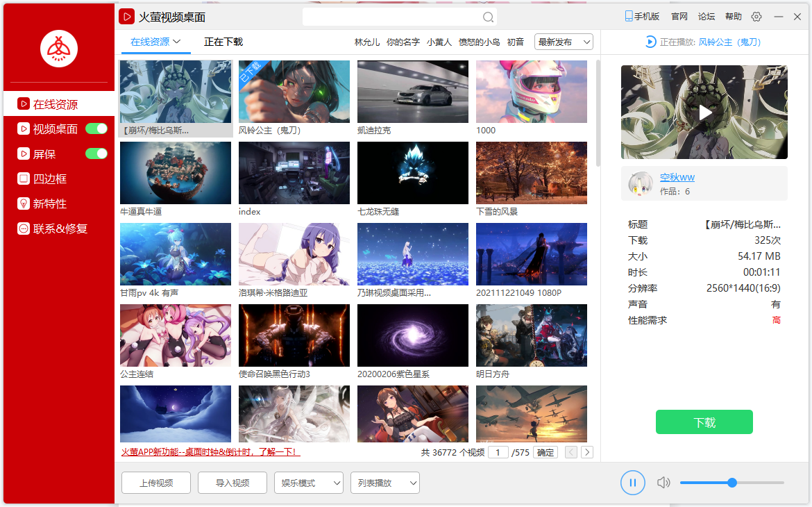
Task: Select the index room thumbnail
Action: [x=294, y=173]
